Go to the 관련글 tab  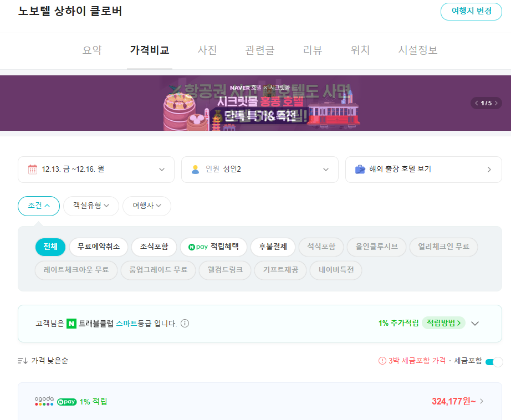(260, 50)
